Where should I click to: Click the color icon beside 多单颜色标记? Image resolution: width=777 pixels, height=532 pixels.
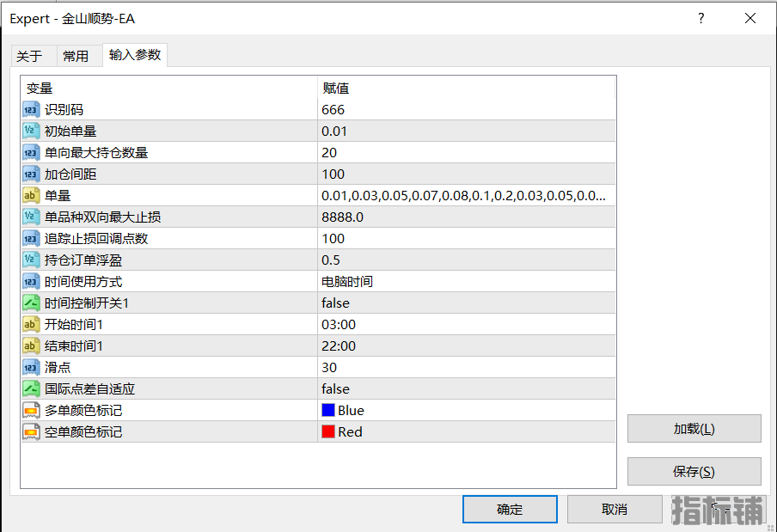coord(31,410)
